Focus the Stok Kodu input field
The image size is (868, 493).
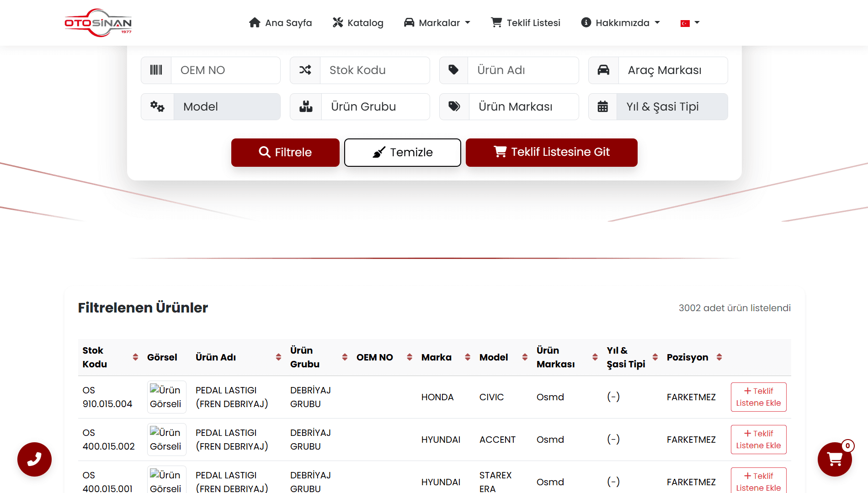click(x=375, y=70)
